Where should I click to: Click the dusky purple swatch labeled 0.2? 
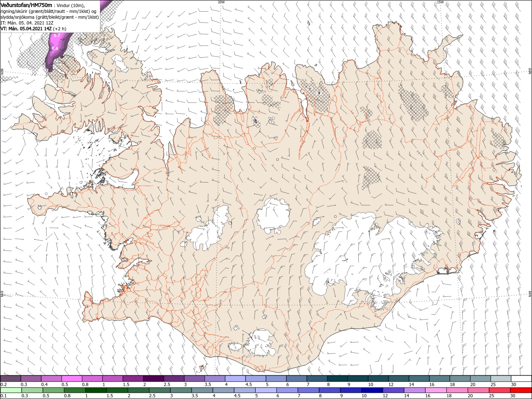(10, 379)
